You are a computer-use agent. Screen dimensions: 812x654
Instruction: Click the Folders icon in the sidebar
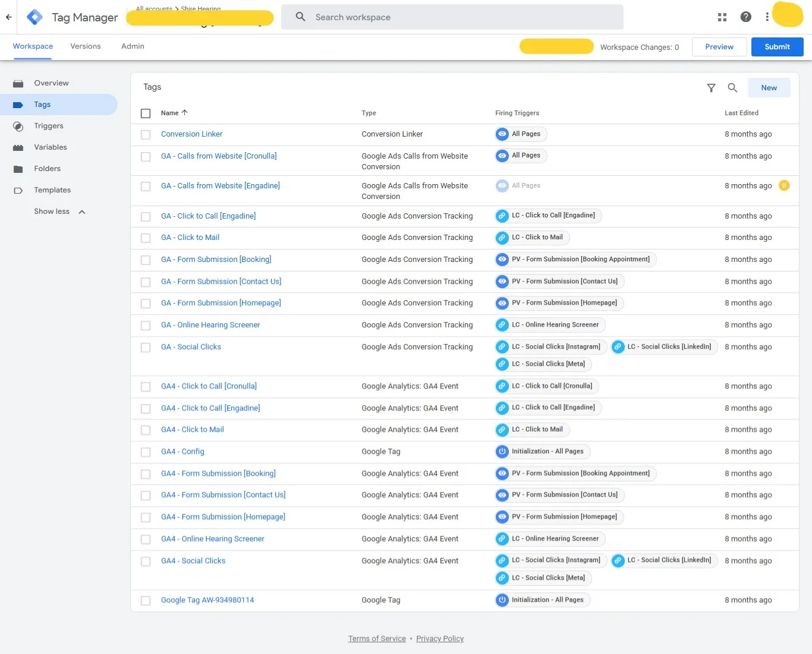click(x=18, y=169)
